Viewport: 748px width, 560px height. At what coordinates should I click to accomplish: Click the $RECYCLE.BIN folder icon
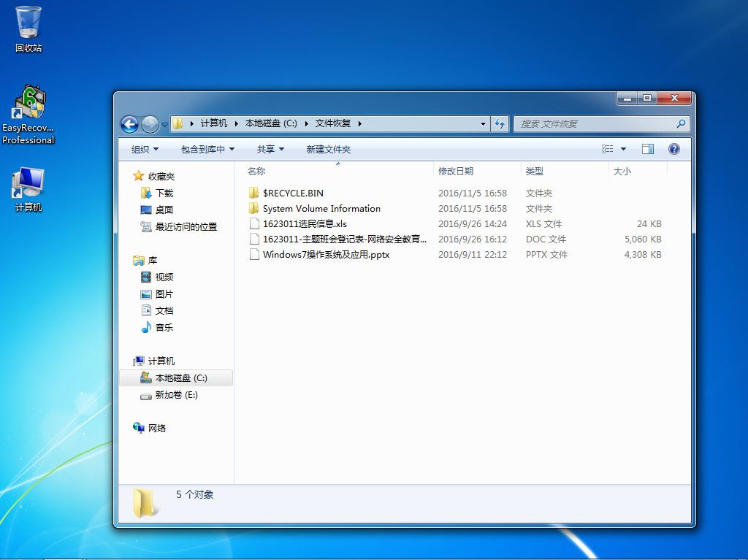coord(253,193)
